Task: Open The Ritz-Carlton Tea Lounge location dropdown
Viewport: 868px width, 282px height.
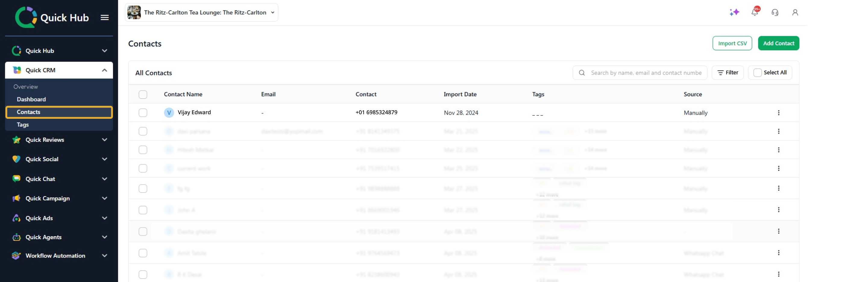Action: coord(202,12)
